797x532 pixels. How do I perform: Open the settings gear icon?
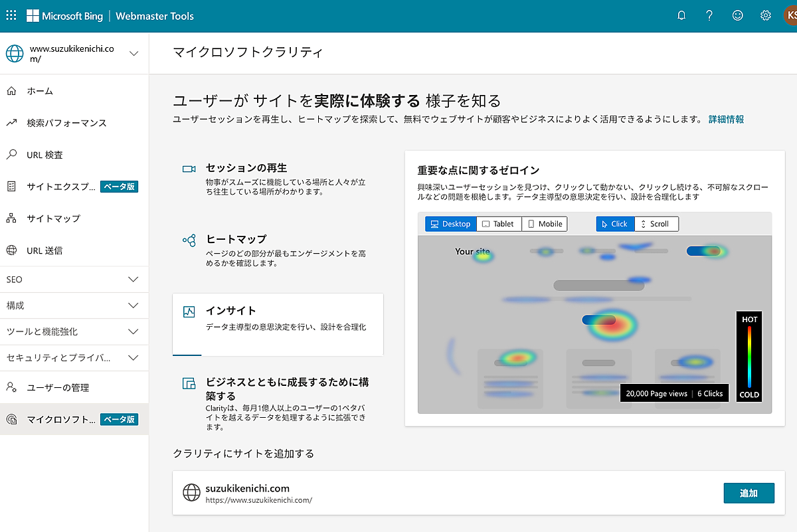pyautogui.click(x=766, y=16)
